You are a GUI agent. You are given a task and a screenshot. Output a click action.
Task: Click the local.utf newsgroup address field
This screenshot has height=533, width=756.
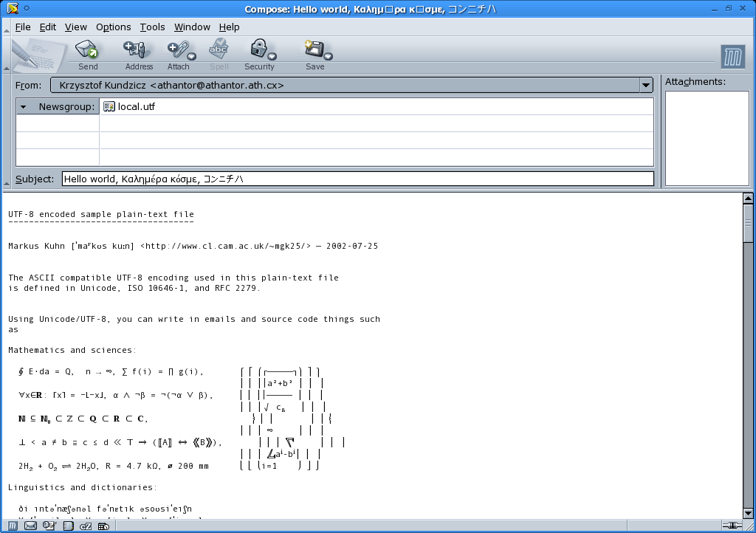[377, 106]
